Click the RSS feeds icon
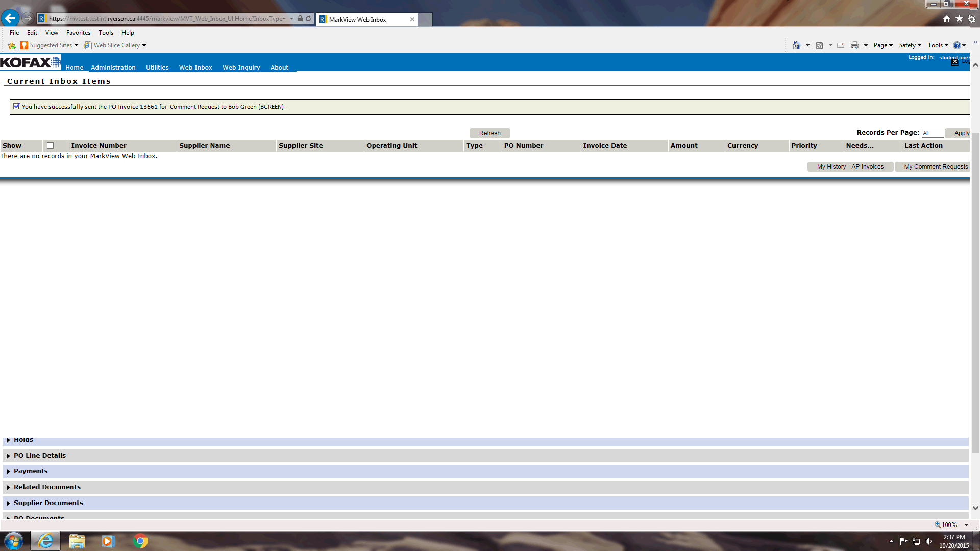Viewport: 980px width, 551px height. coord(819,45)
